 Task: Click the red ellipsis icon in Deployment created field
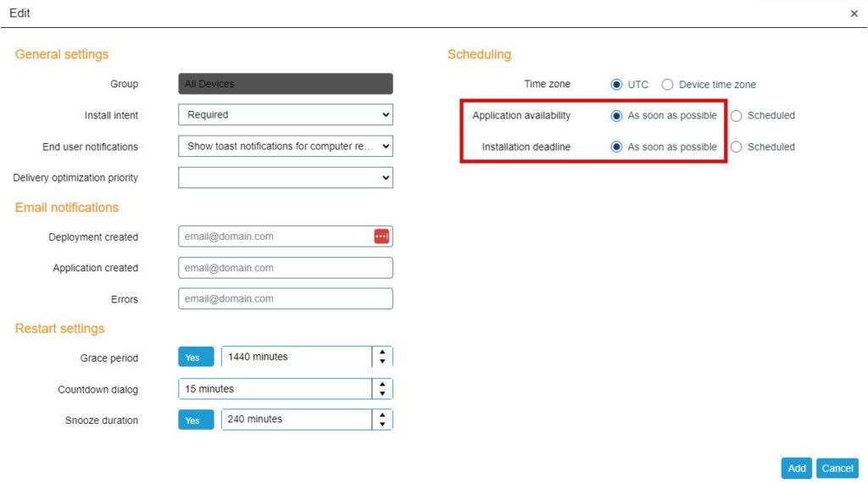(x=381, y=236)
